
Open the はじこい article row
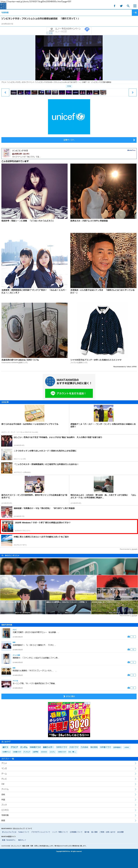(x=69, y=441)
